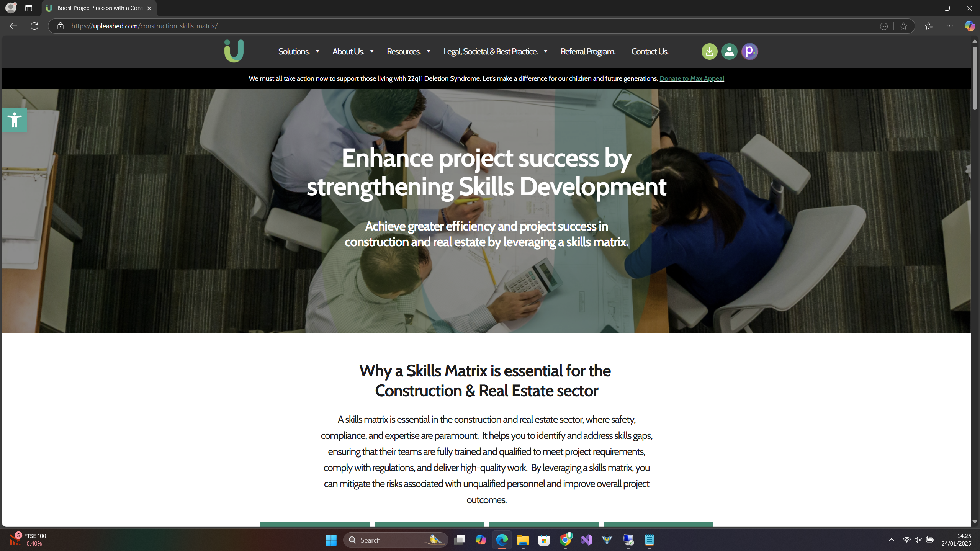Viewport: 980px width, 551px height.
Task: Open the user account icon in the header
Action: (729, 51)
